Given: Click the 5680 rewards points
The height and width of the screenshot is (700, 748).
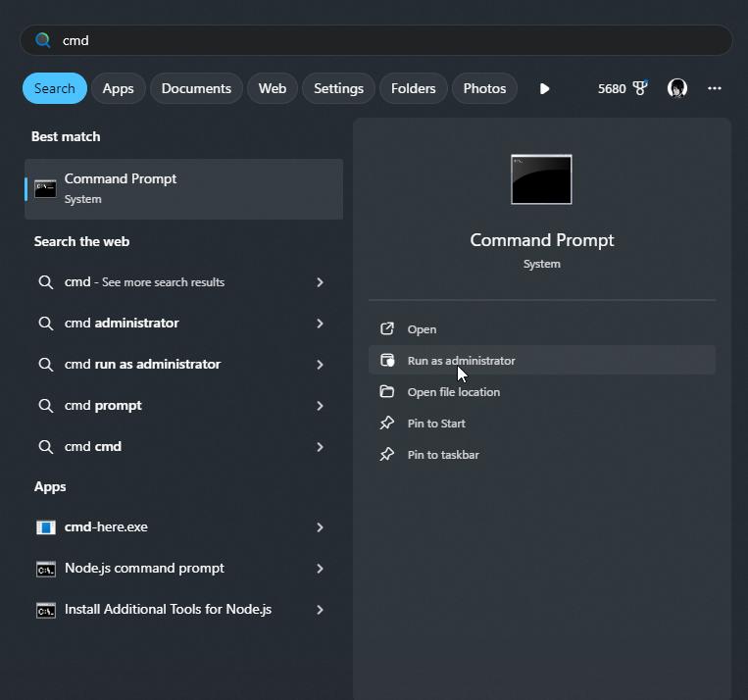Looking at the screenshot, I should pos(612,89).
